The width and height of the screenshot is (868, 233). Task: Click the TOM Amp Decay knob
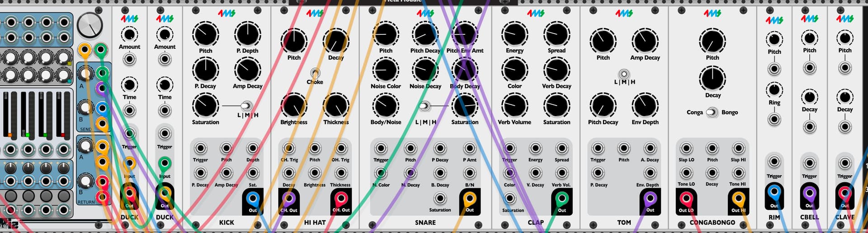(645, 41)
